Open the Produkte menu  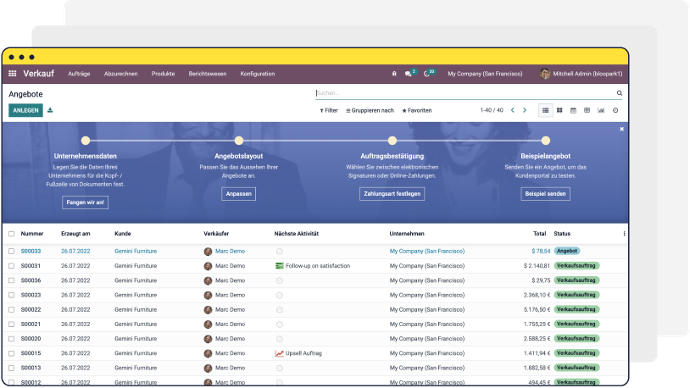[x=163, y=74]
